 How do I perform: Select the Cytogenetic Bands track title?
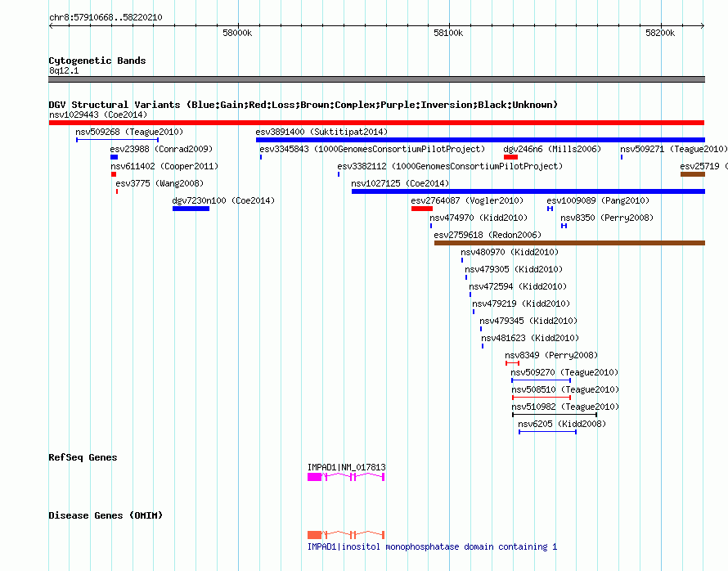(x=97, y=61)
